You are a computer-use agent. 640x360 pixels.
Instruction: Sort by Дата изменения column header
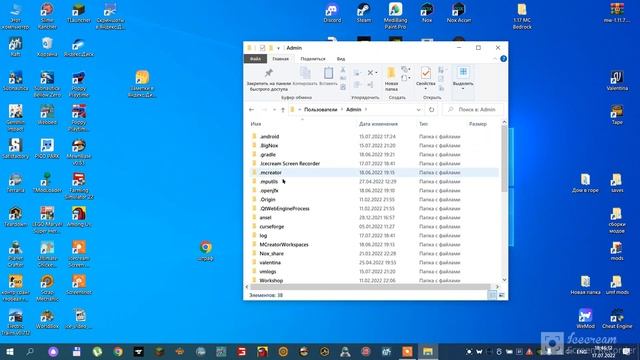click(378, 124)
